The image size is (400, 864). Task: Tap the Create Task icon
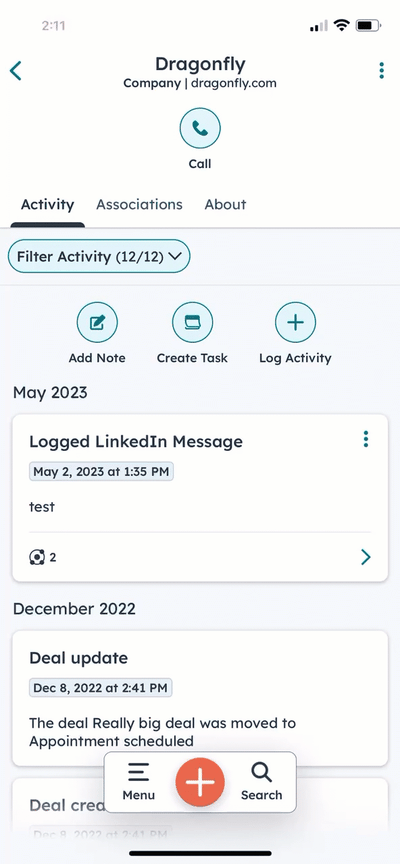[192, 323]
